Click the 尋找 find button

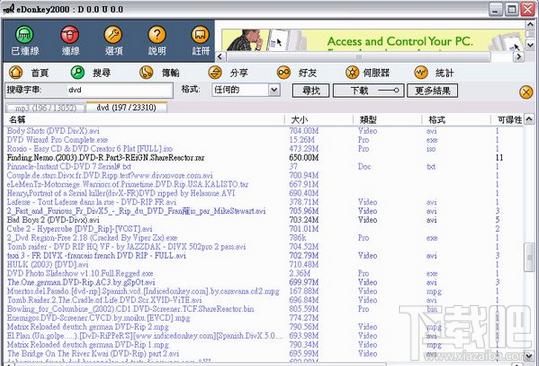pos(311,91)
